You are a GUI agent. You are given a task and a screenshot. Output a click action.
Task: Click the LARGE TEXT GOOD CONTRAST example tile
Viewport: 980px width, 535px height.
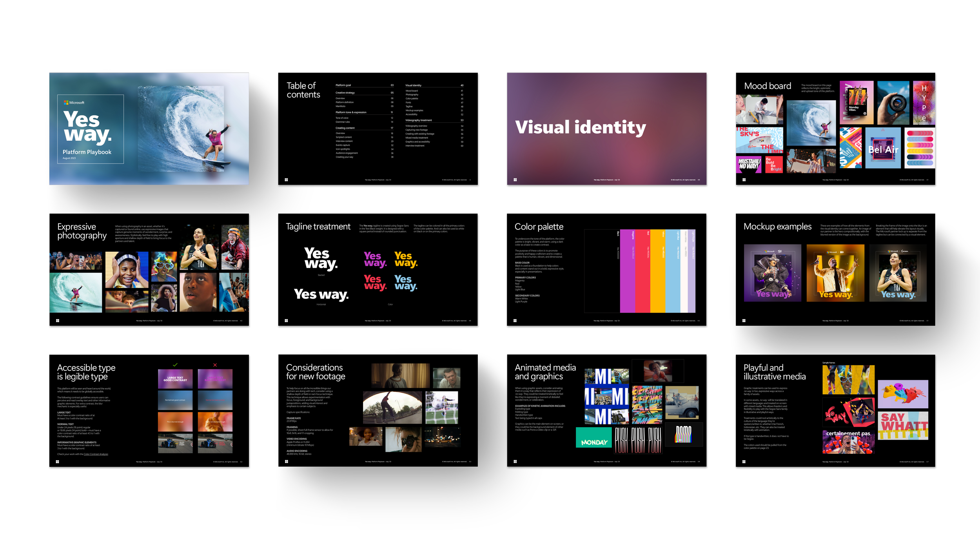(175, 379)
